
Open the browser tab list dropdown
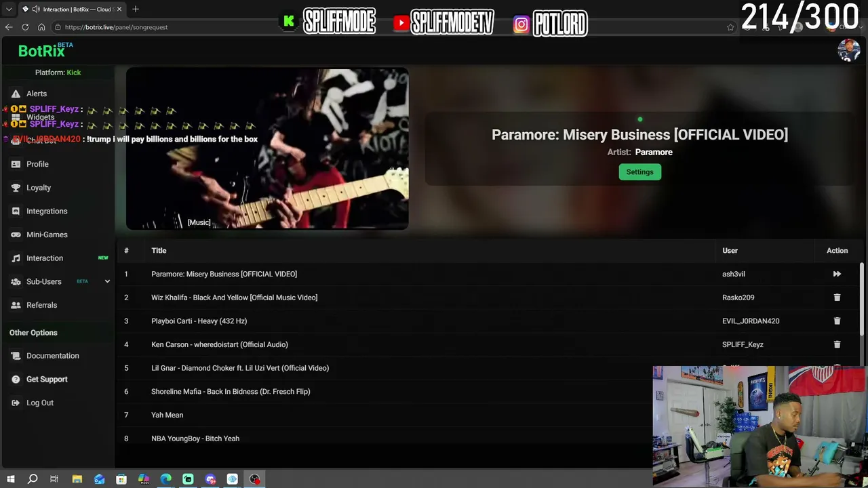tap(9, 9)
